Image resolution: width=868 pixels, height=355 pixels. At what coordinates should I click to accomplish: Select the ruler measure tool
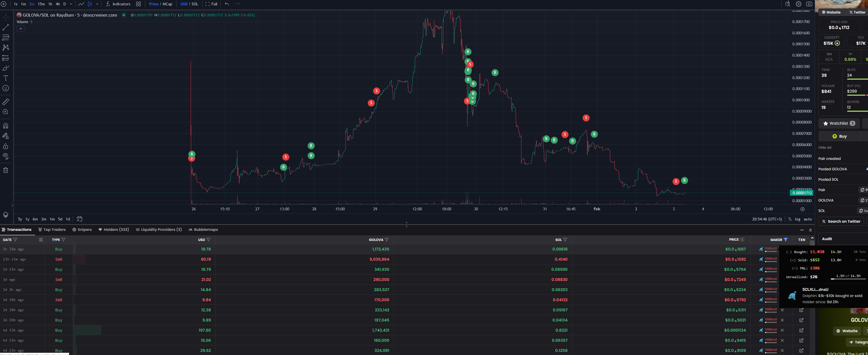pyautogui.click(x=6, y=102)
